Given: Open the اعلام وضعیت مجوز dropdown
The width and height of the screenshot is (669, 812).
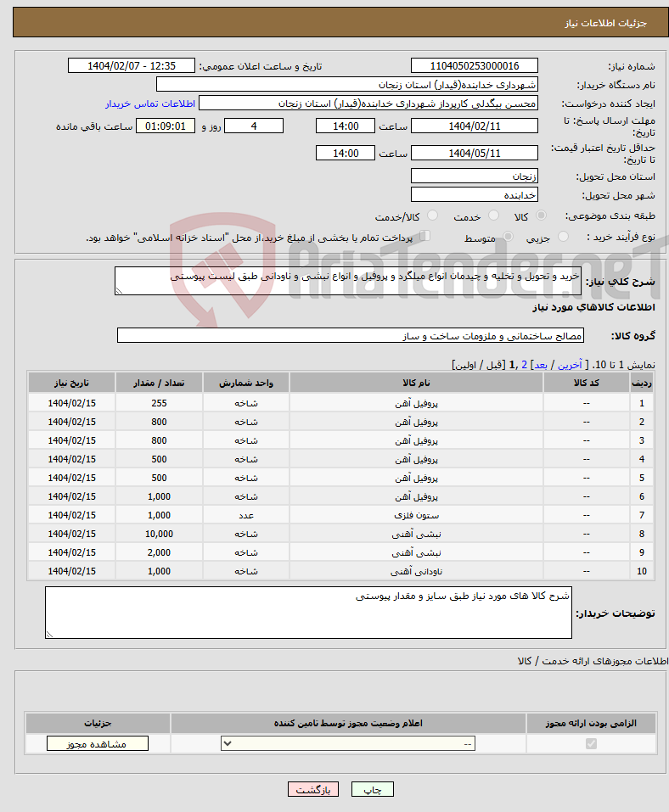Looking at the screenshot, I should coord(348,743).
